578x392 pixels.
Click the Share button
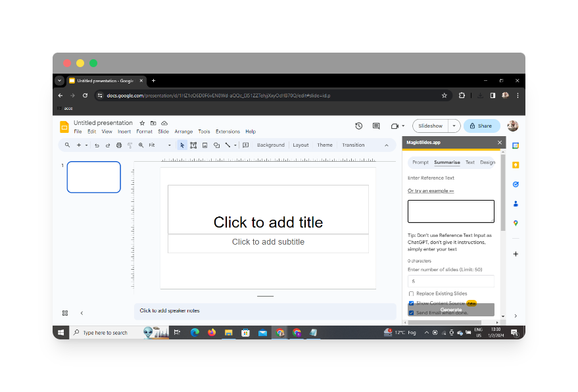coord(481,126)
